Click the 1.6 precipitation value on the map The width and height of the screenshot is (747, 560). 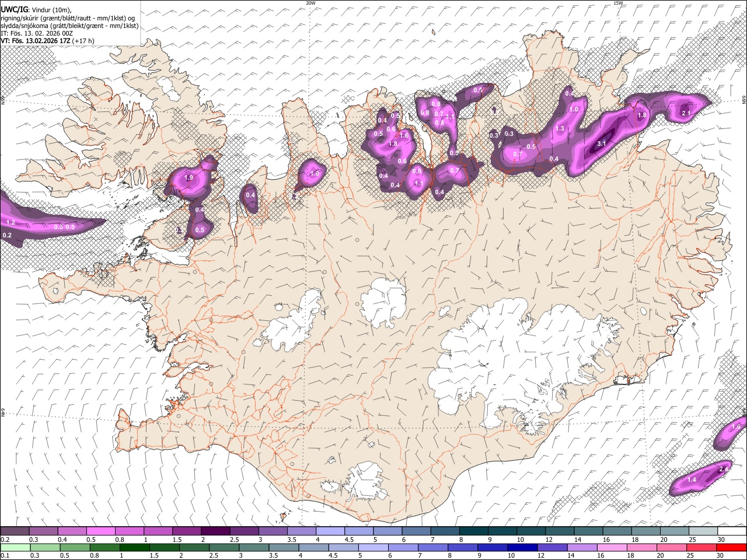pyautogui.click(x=404, y=135)
